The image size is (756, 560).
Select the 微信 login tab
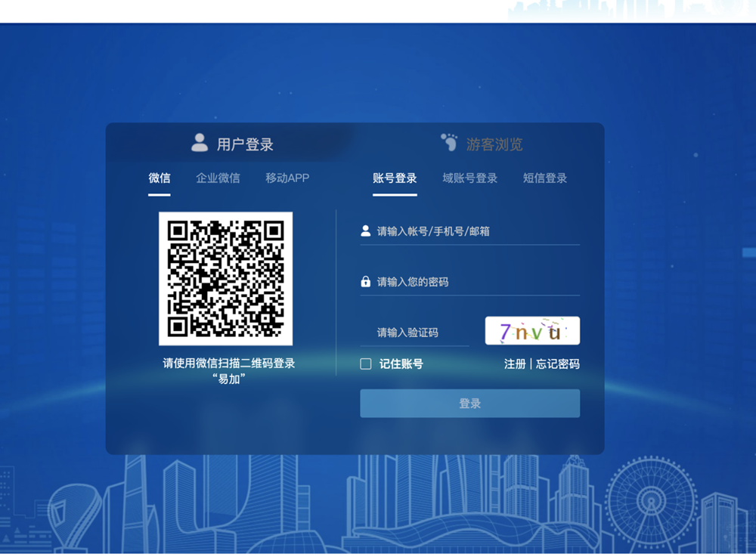point(160,178)
